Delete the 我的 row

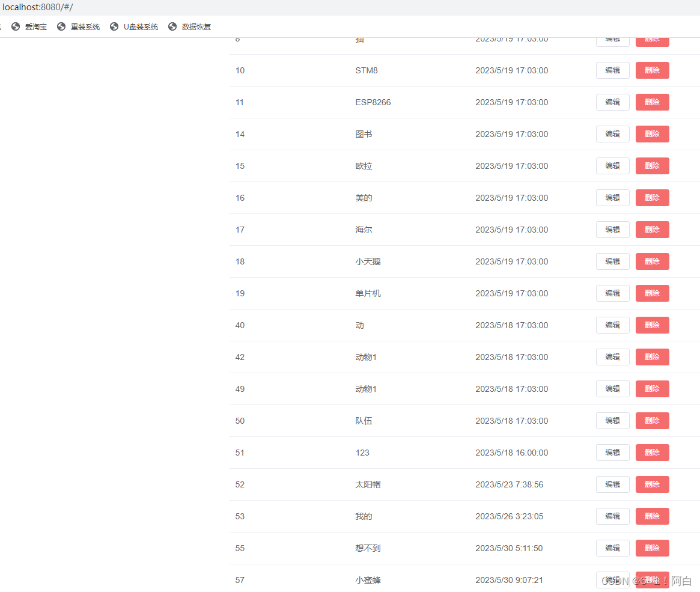(x=653, y=516)
